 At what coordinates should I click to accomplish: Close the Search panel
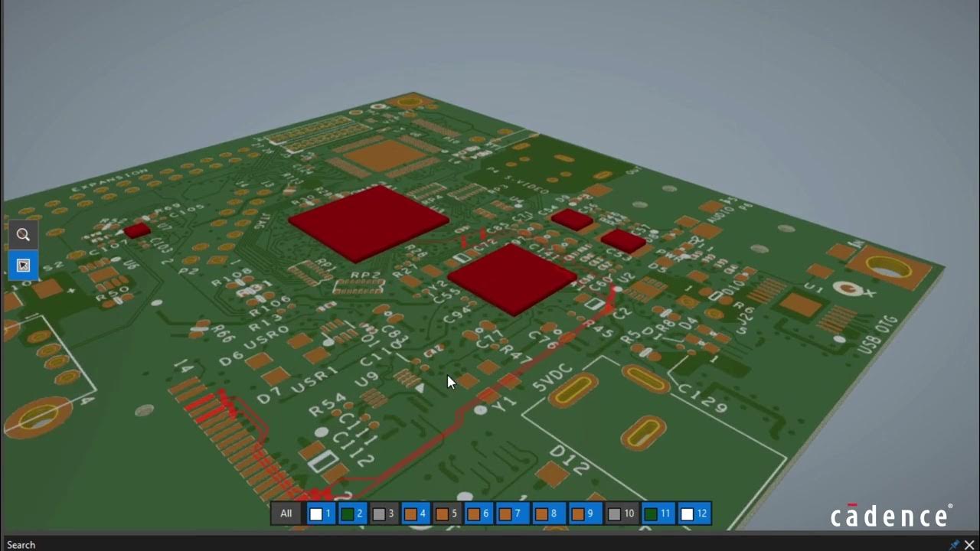(969, 544)
